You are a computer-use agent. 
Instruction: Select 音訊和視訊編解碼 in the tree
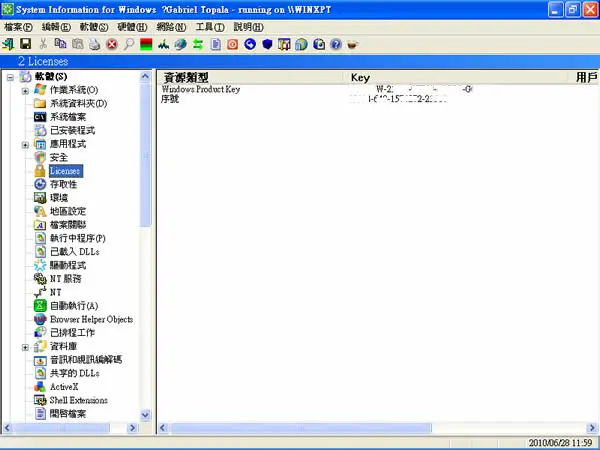[x=86, y=360]
